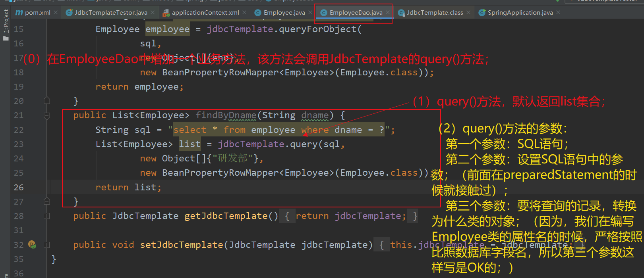Image resolution: width=644 pixels, height=278 pixels.
Task: Collapse findByDname method at line 21
Action: pos(46,115)
